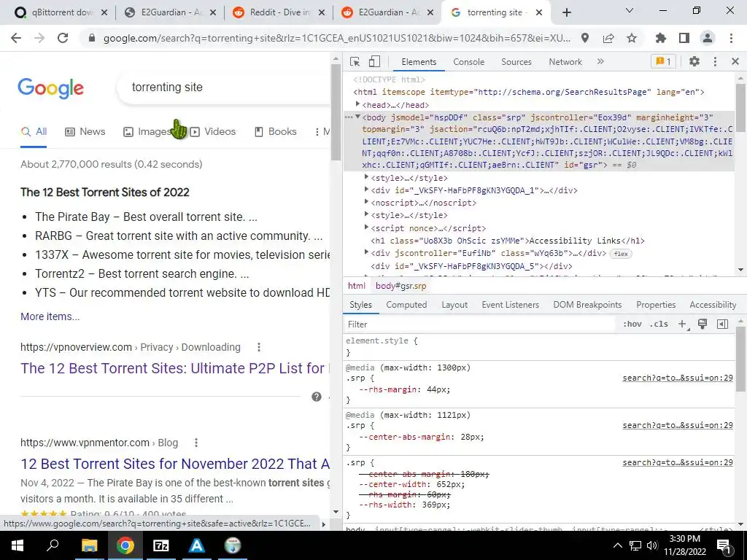747x560 pixels.
Task: Show more DevTools tabs chevron
Action: [x=600, y=61]
